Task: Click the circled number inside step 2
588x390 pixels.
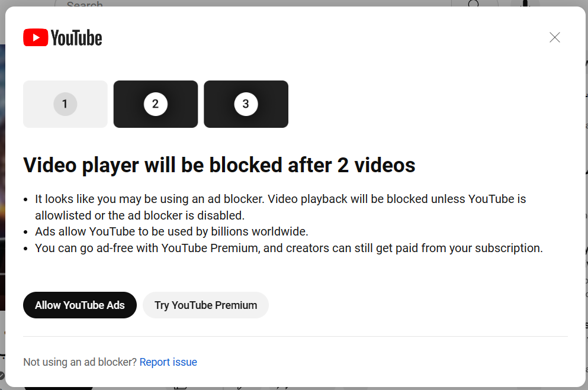Action: click(x=155, y=104)
